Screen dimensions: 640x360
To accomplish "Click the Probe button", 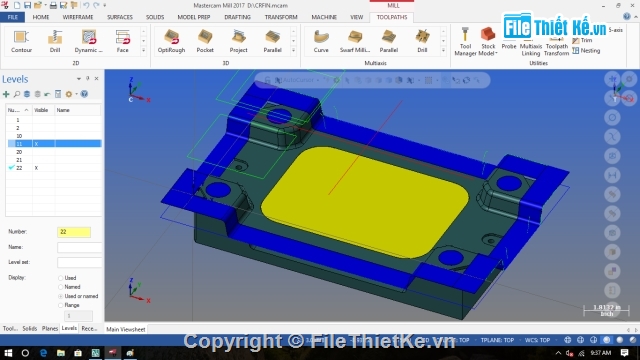I will 509,43.
